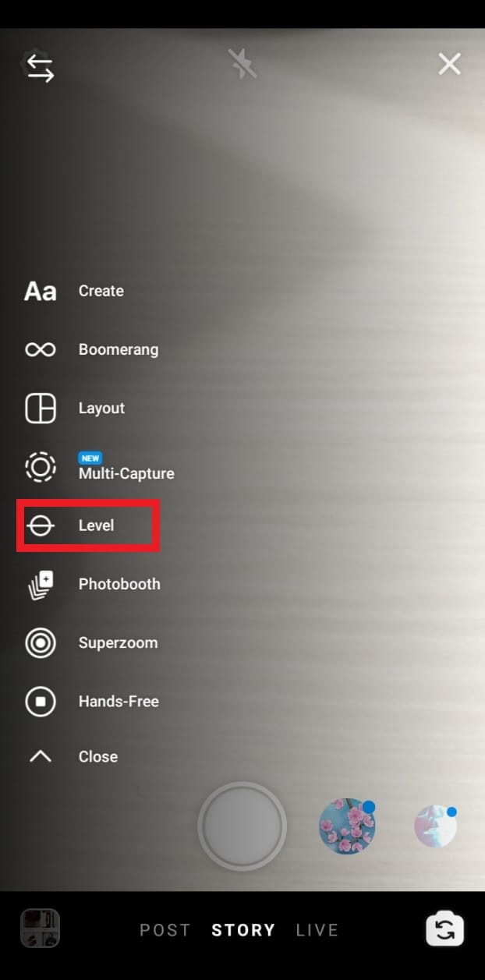Apply the cherry blossom effect filter
The height and width of the screenshot is (980, 485).
(x=348, y=826)
